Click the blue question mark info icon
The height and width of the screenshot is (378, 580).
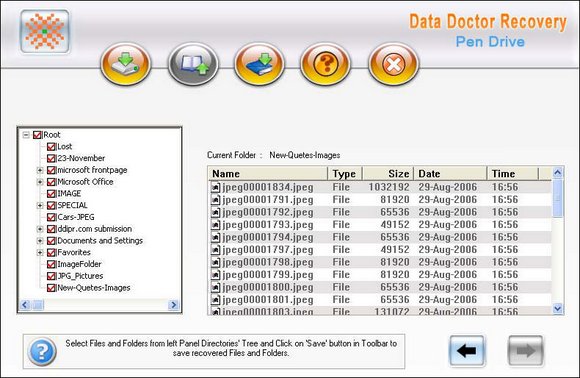click(x=42, y=352)
